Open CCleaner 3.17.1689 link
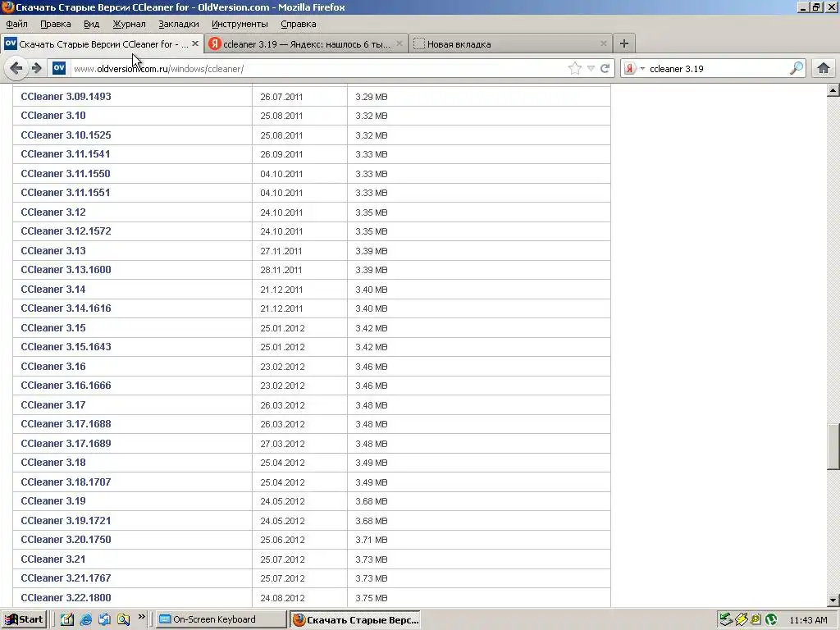This screenshot has width=840, height=630. coord(66,444)
